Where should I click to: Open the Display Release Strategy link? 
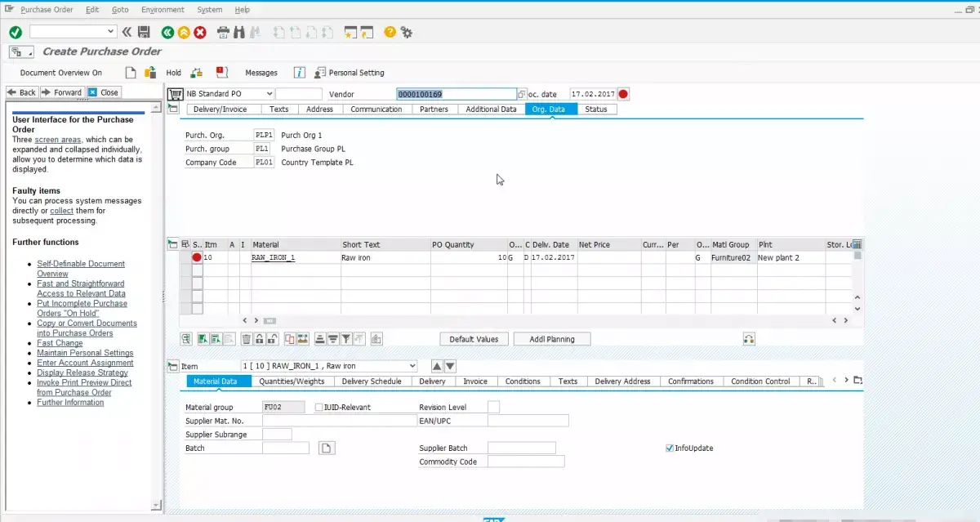pos(82,373)
